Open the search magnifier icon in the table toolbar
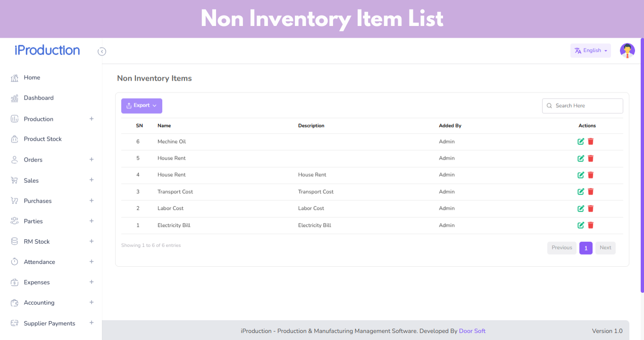Viewport: 644px width, 340px height. [549, 106]
